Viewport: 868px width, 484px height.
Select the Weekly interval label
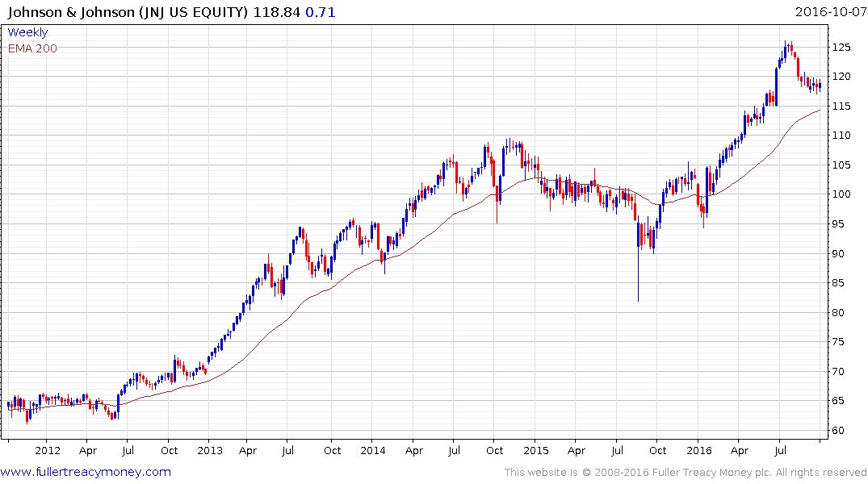[27, 32]
